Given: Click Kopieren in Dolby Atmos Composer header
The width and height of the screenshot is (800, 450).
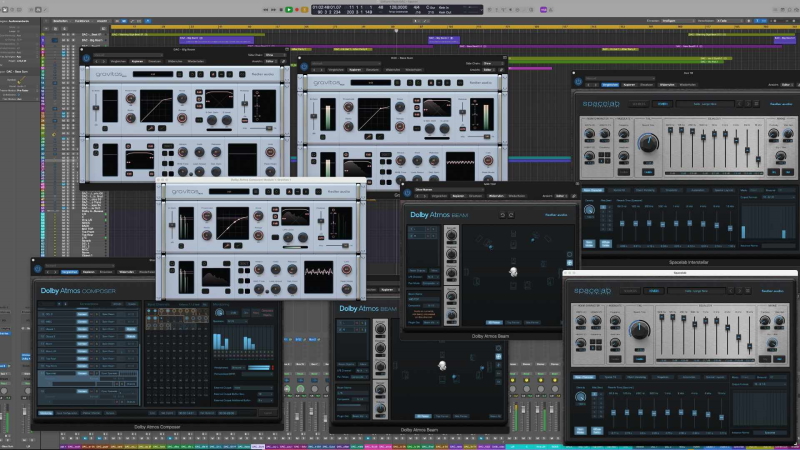Looking at the screenshot, I should tap(89, 272).
